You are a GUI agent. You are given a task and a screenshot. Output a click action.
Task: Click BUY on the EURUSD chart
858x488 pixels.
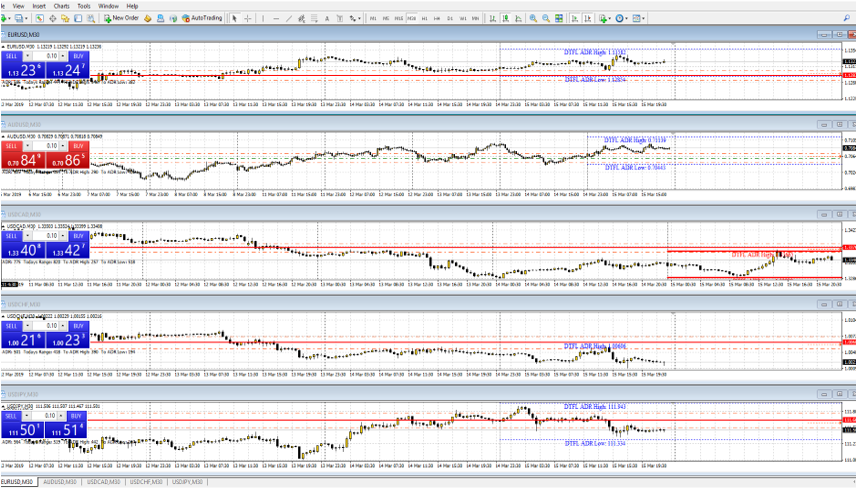(78, 56)
